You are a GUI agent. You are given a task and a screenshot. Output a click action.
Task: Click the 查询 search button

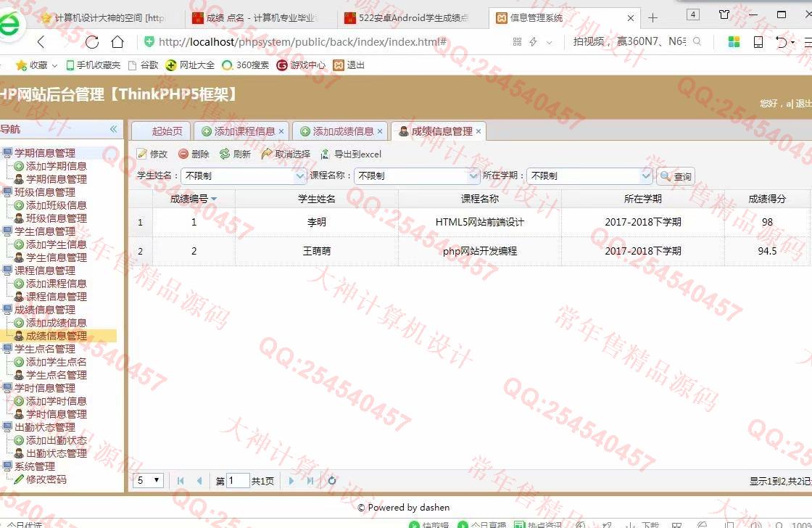click(676, 176)
